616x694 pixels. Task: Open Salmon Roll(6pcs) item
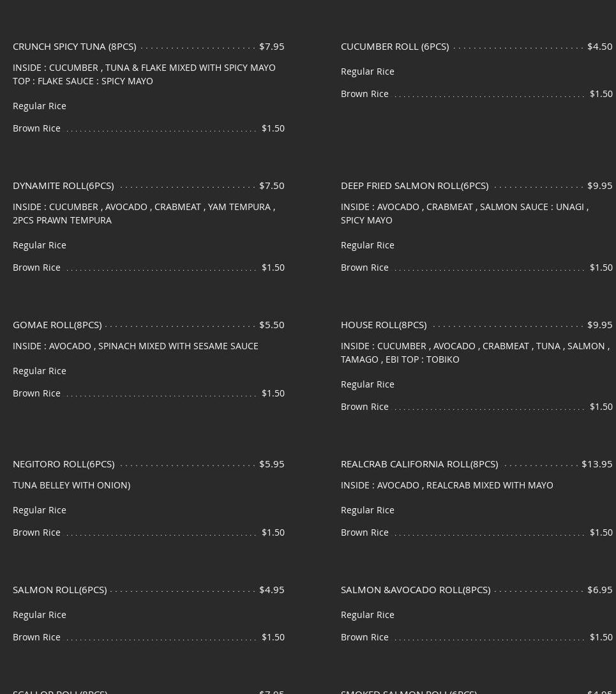(59, 589)
